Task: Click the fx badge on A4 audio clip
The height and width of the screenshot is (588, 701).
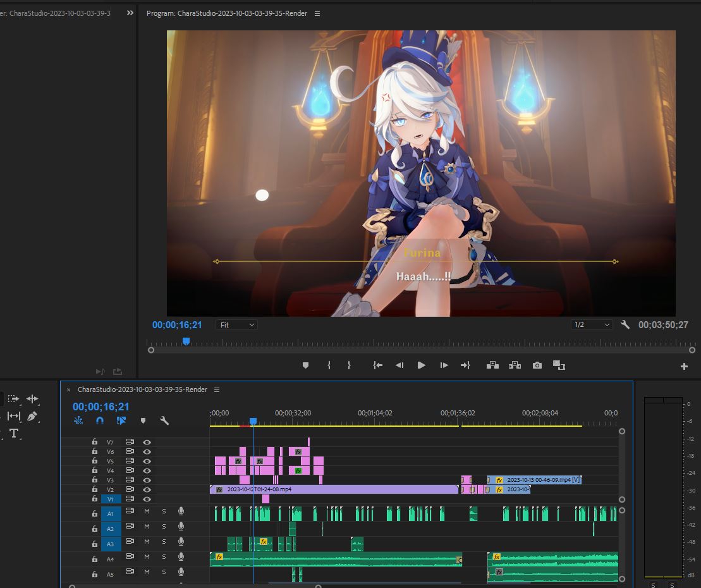Action: pos(219,556)
